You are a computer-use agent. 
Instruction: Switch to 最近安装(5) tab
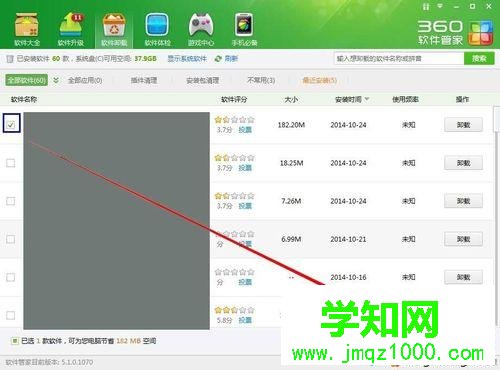coord(320,80)
